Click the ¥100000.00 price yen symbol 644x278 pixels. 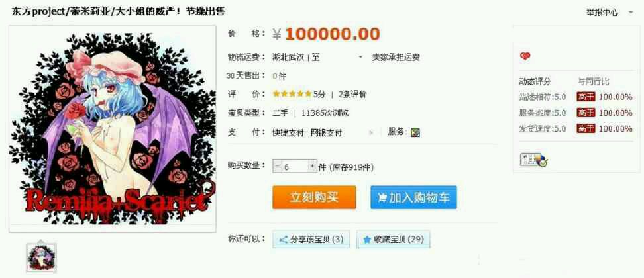[277, 34]
